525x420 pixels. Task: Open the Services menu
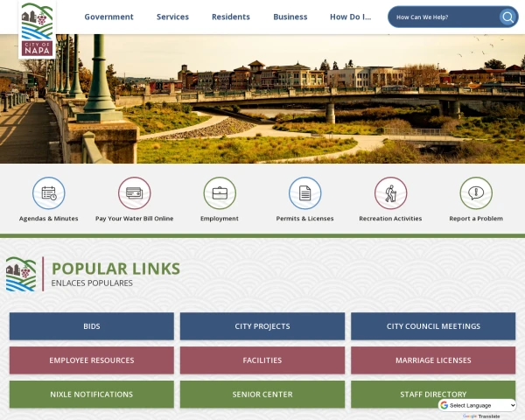pyautogui.click(x=172, y=17)
